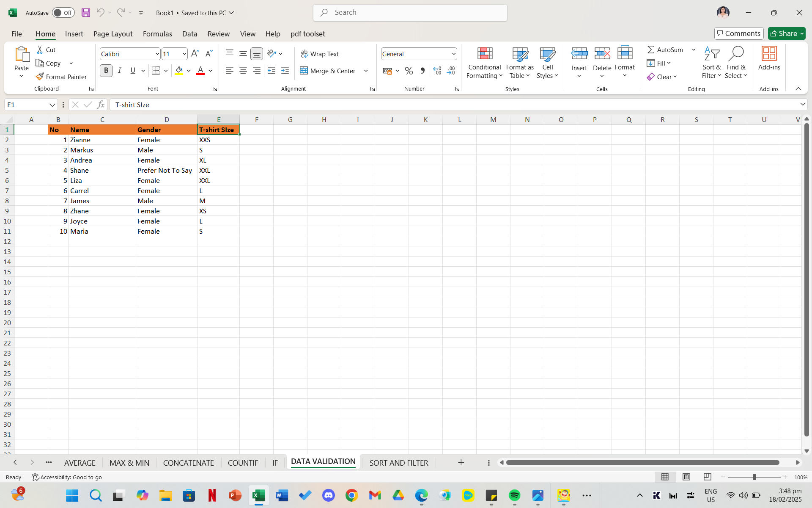The height and width of the screenshot is (508, 812).
Task: Click the Insert Function fx icon
Action: click(x=101, y=105)
